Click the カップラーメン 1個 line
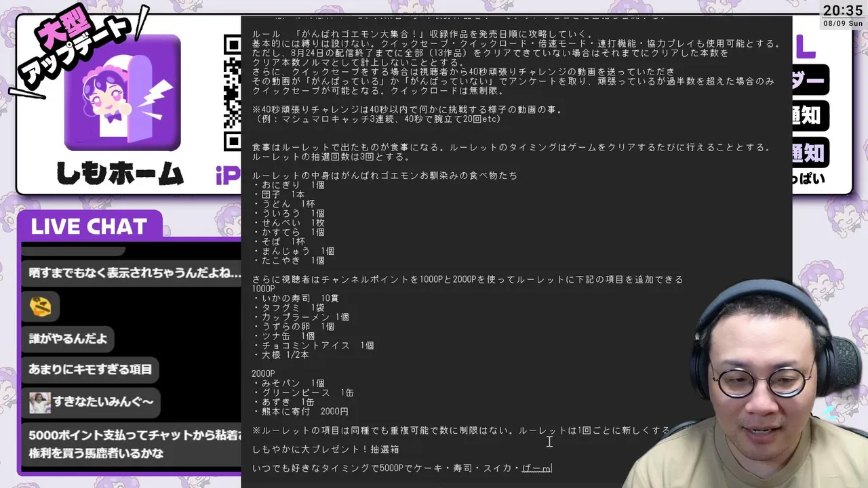 click(x=301, y=318)
